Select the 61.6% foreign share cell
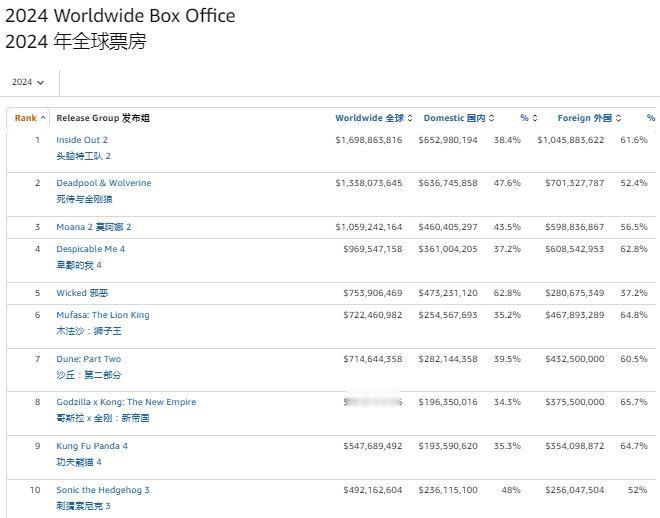The width and height of the screenshot is (660, 518). tap(634, 140)
